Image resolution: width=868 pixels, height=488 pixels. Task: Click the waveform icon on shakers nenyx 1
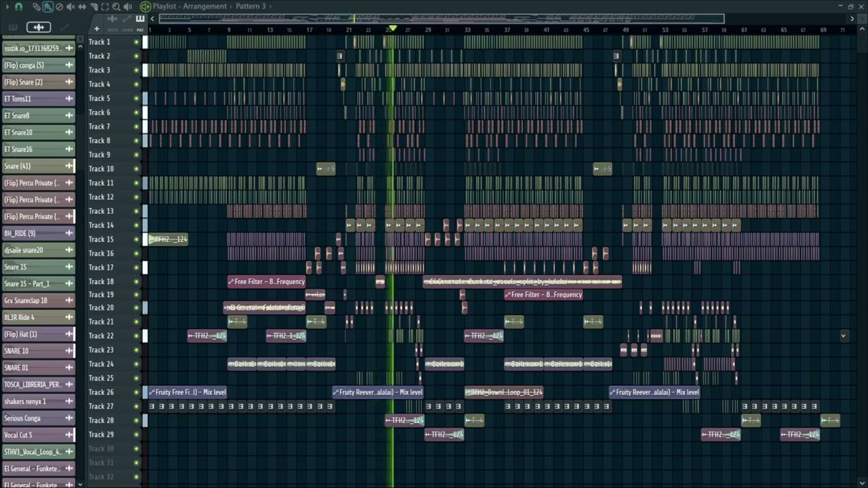[68, 401]
